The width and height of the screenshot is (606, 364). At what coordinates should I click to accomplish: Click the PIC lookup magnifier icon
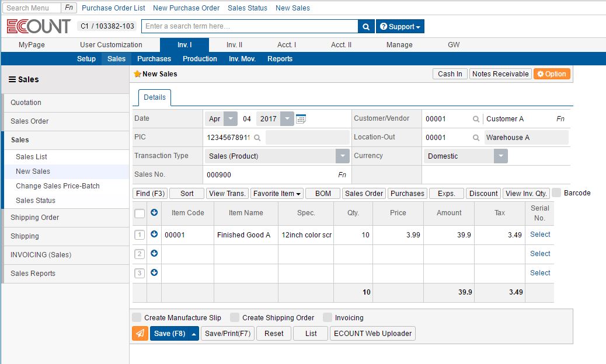pyautogui.click(x=257, y=138)
